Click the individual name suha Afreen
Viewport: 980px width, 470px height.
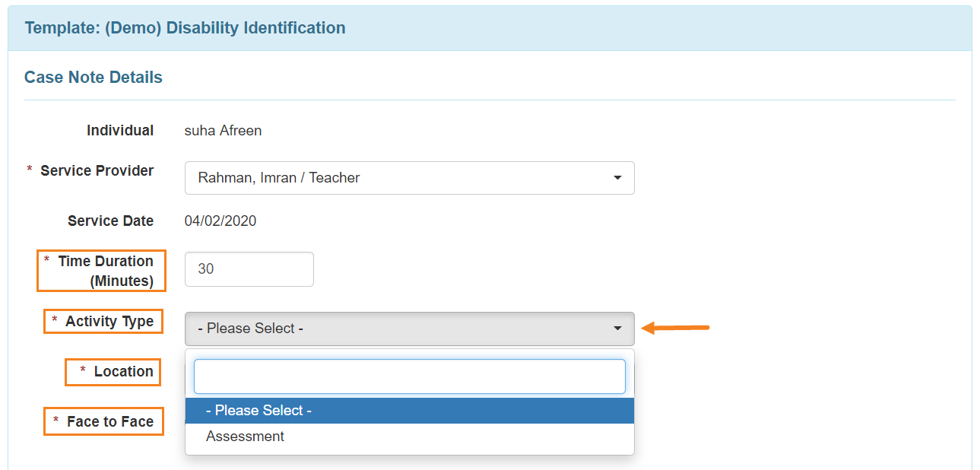[x=223, y=131]
